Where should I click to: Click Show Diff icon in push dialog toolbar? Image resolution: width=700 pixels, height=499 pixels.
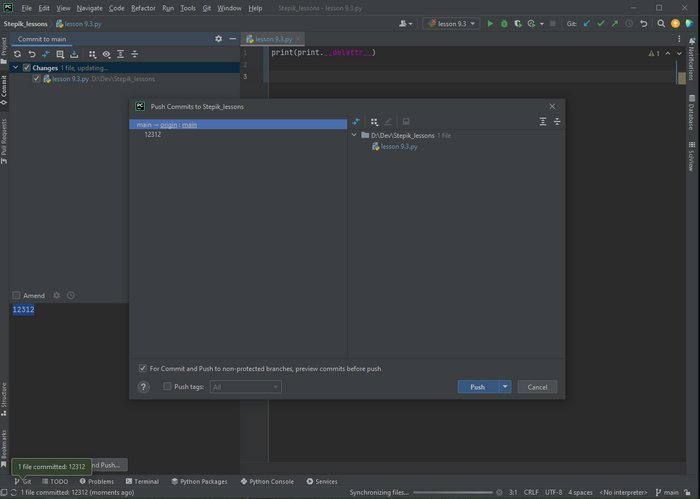(356, 122)
